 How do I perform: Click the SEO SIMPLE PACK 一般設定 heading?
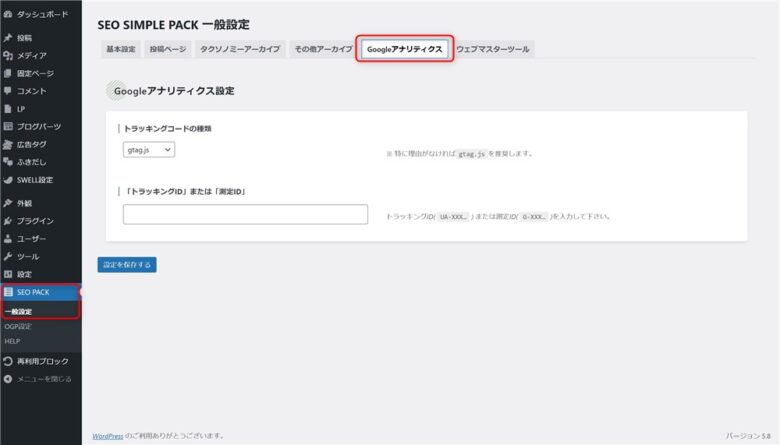[174, 24]
